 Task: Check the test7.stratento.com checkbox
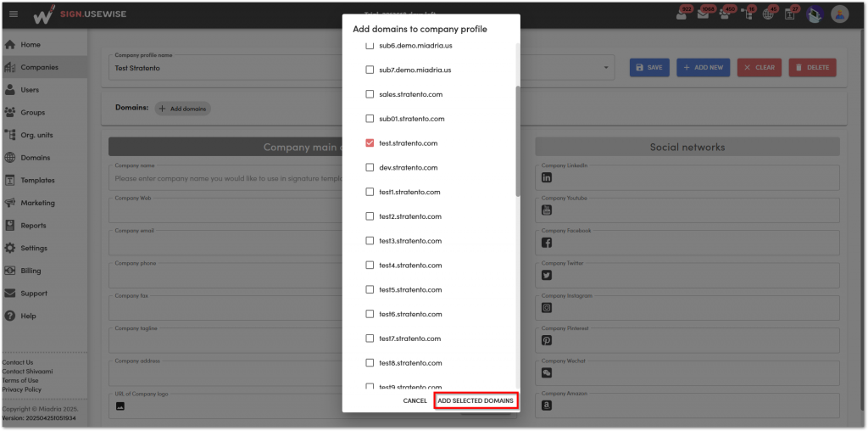coord(370,338)
